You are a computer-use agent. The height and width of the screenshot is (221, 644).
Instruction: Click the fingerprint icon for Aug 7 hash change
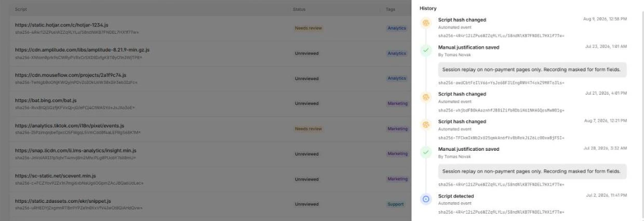coord(426,124)
